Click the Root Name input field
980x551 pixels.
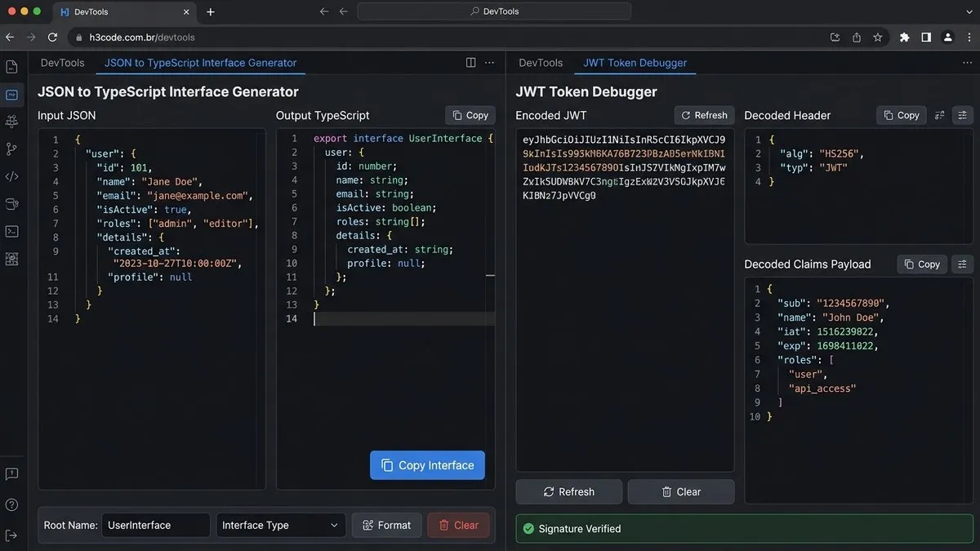(156, 525)
